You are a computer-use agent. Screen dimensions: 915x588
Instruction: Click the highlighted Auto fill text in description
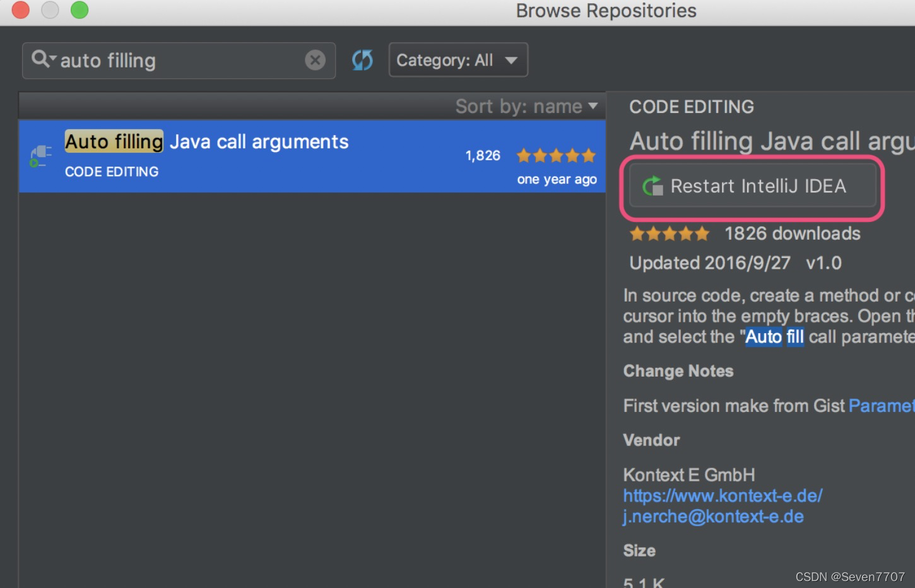coord(774,336)
